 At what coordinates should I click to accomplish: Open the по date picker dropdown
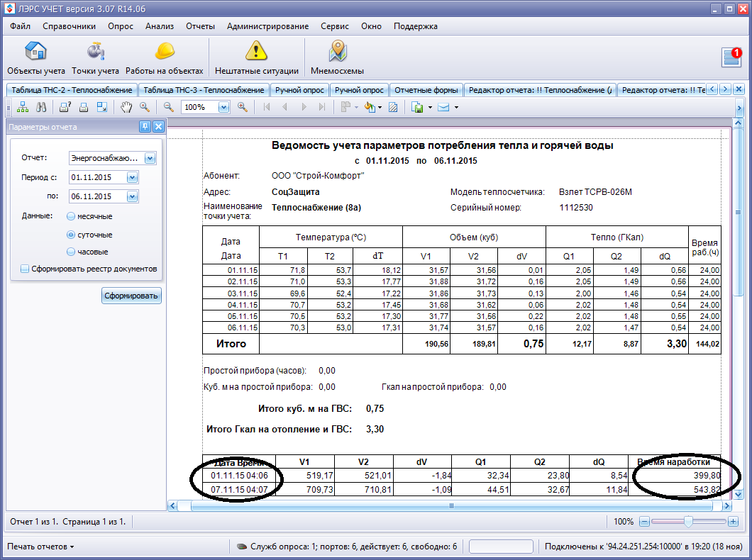[133, 196]
